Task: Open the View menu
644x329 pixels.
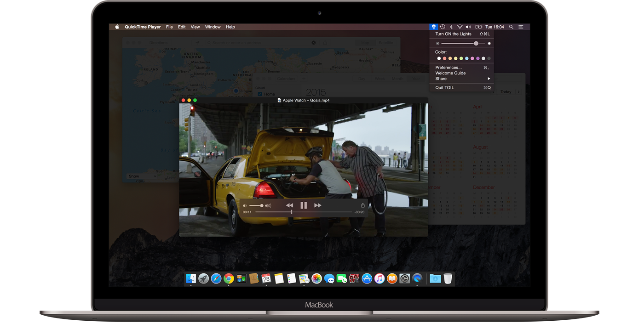Action: (195, 27)
